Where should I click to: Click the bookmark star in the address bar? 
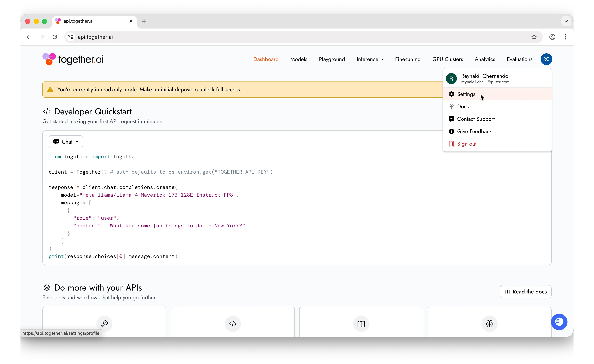coord(534,37)
